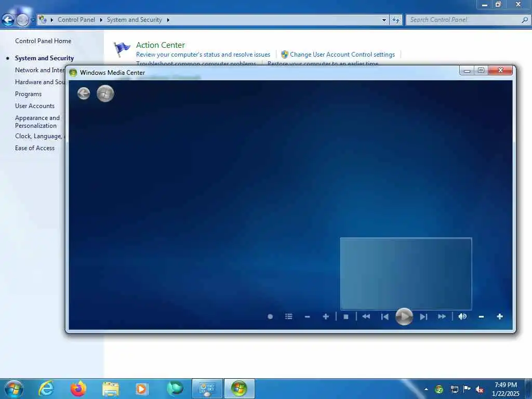Open Change User Account Control settings
The height and width of the screenshot is (399, 532).
pos(342,54)
